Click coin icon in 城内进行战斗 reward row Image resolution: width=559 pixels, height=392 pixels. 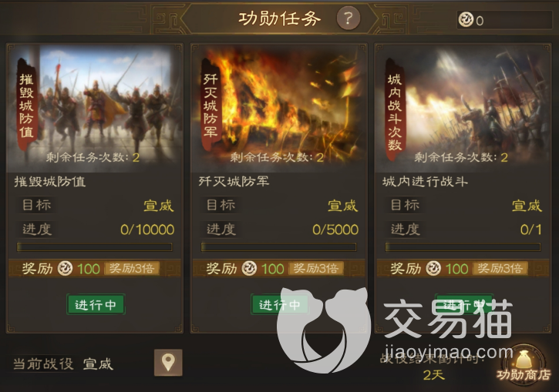433,269
